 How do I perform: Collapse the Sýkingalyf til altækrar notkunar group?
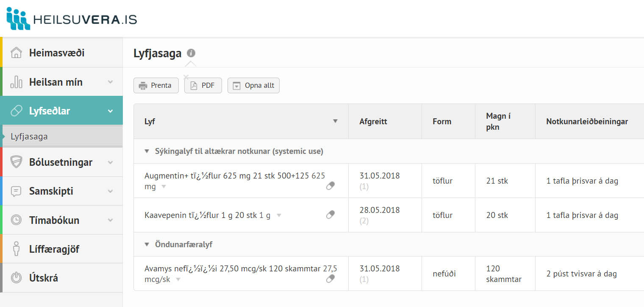(x=147, y=151)
